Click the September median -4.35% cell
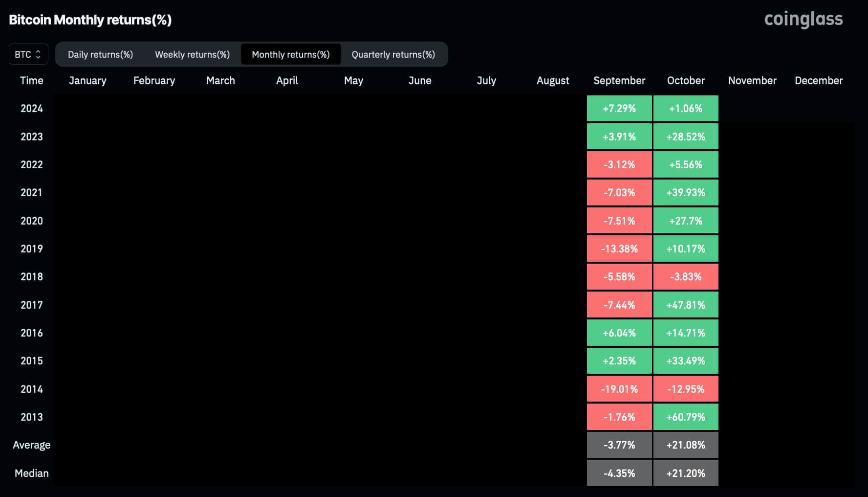Image resolution: width=868 pixels, height=497 pixels. (619, 474)
